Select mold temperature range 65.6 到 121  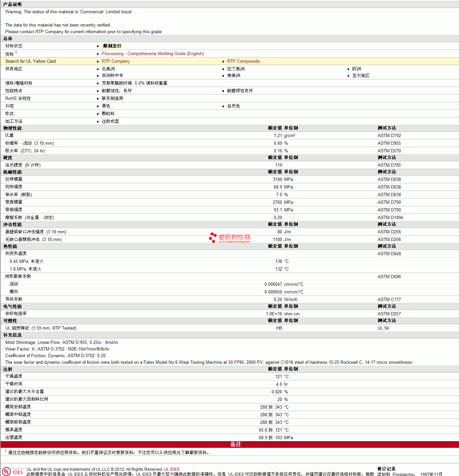point(270,430)
